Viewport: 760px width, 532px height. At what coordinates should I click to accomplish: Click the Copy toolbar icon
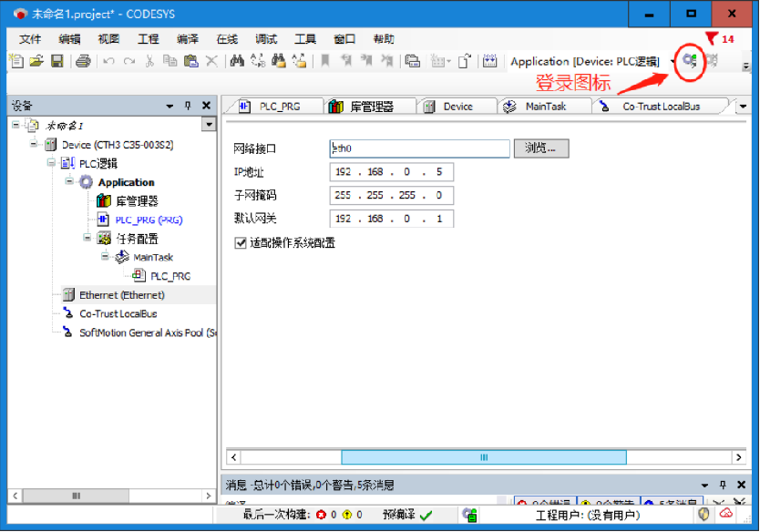[x=169, y=61]
